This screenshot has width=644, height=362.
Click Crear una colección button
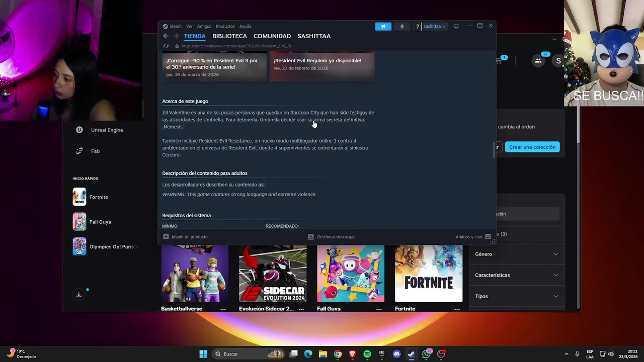coord(532,147)
